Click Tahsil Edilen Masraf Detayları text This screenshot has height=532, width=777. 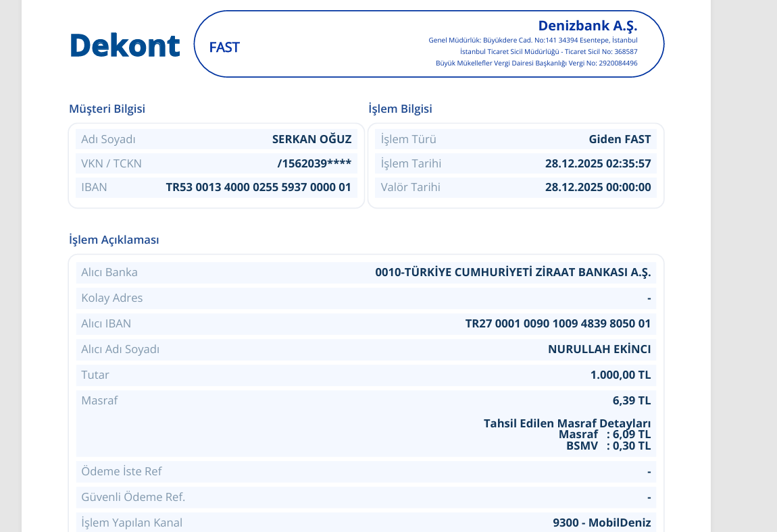[567, 423]
